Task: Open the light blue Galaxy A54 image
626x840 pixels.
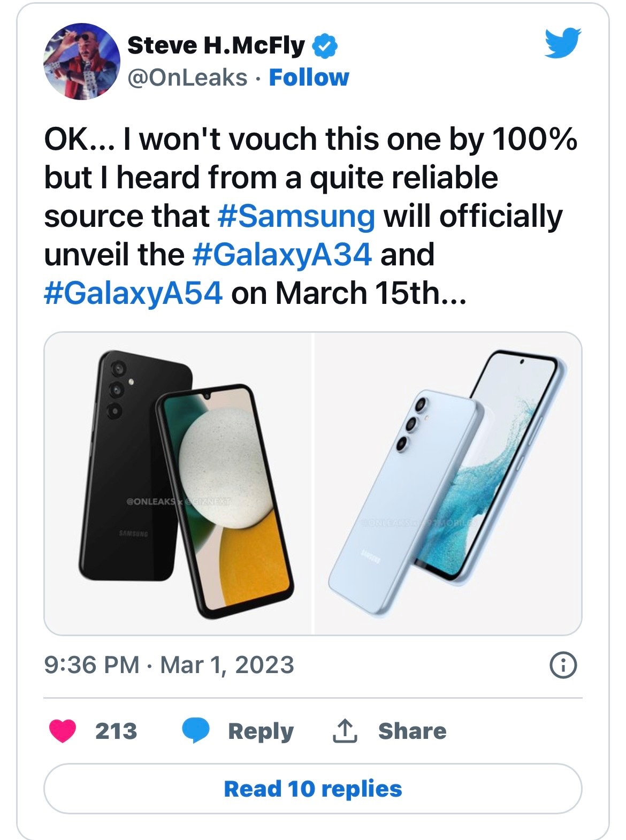Action: (x=448, y=484)
